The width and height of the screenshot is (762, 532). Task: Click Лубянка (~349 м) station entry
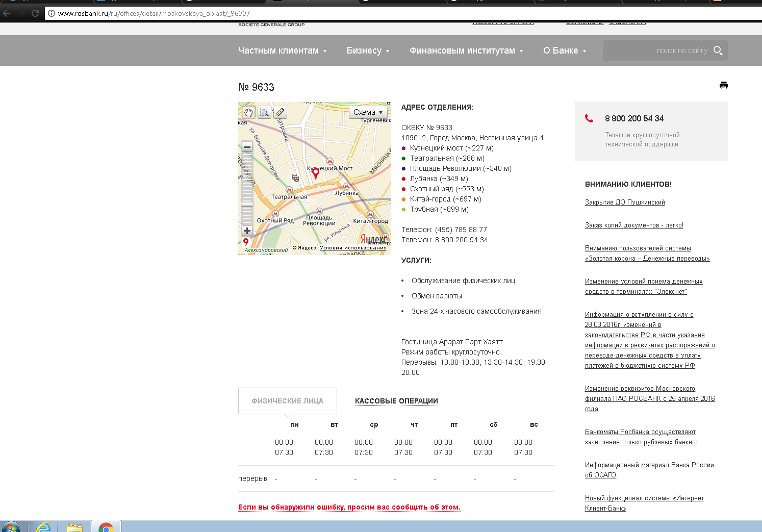(439, 179)
